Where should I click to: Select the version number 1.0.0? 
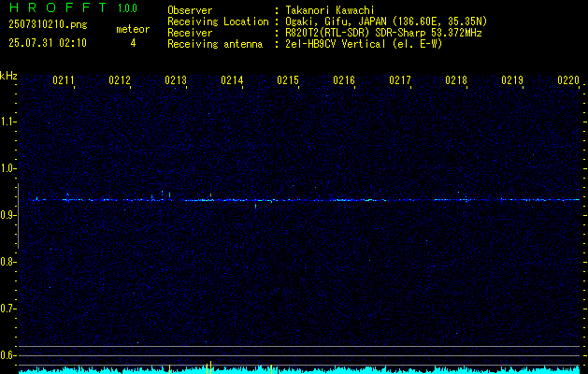tap(127, 7)
